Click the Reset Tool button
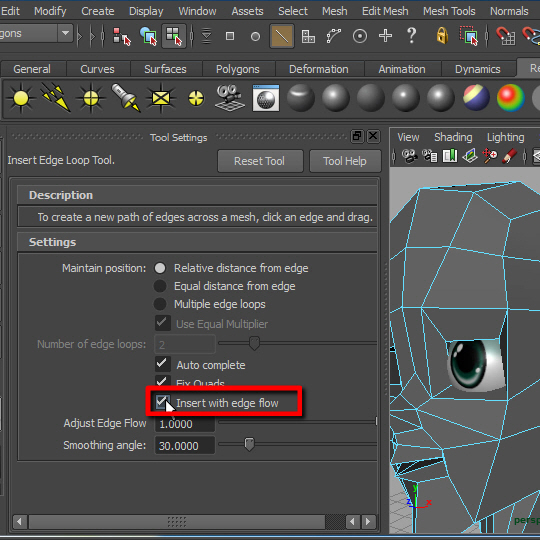This screenshot has height=540, width=540. (260, 161)
